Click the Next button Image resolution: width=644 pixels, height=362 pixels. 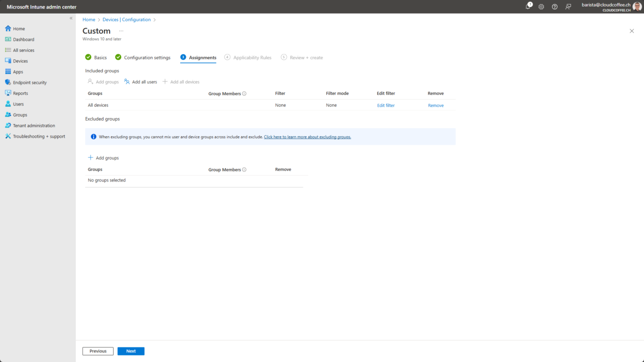131,351
